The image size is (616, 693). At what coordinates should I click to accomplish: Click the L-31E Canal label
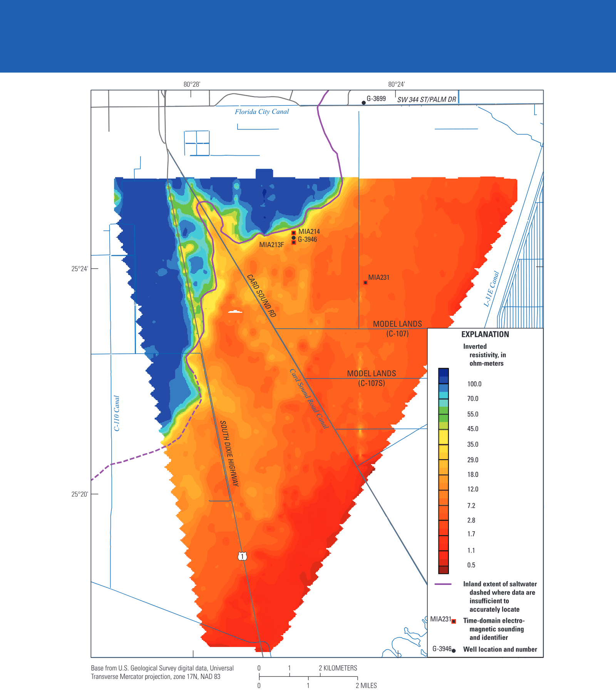(491, 289)
